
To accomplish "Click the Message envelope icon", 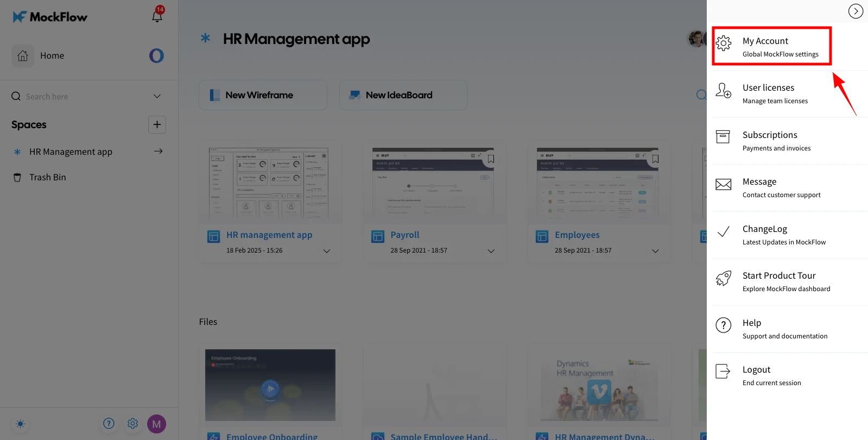I will [x=724, y=184].
